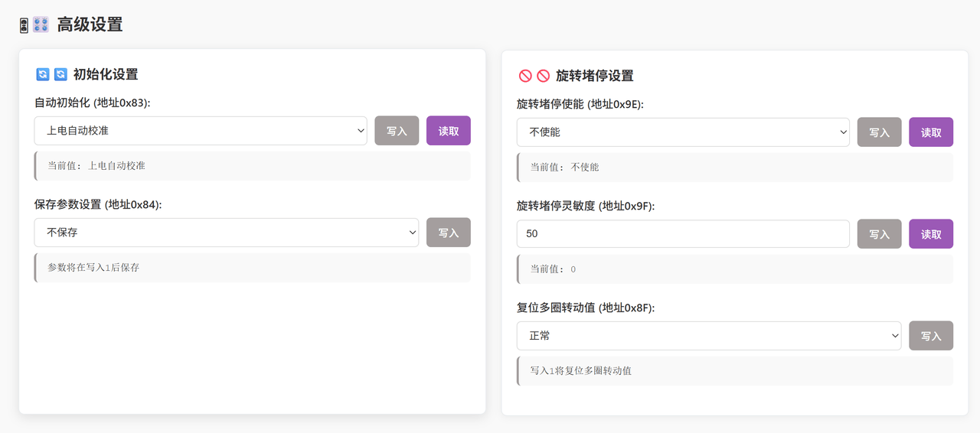The image size is (980, 433).
Task: Expand the 保存参数设置 dropdown showing 不保存
Action: [226, 233]
